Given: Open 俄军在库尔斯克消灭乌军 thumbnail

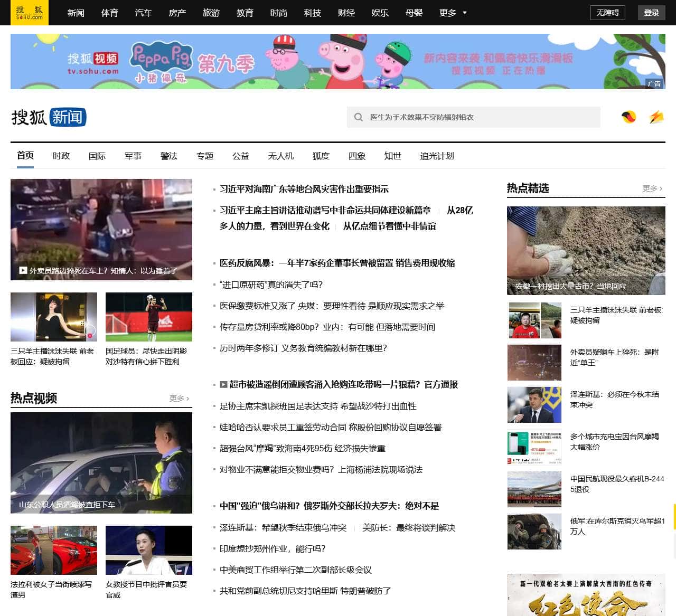Looking at the screenshot, I should pos(534,532).
